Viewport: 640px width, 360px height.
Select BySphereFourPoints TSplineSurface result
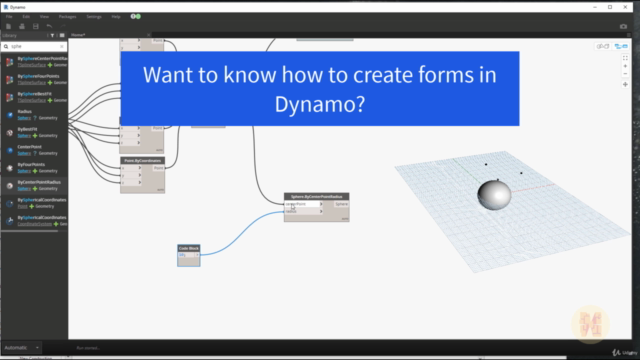[34, 79]
